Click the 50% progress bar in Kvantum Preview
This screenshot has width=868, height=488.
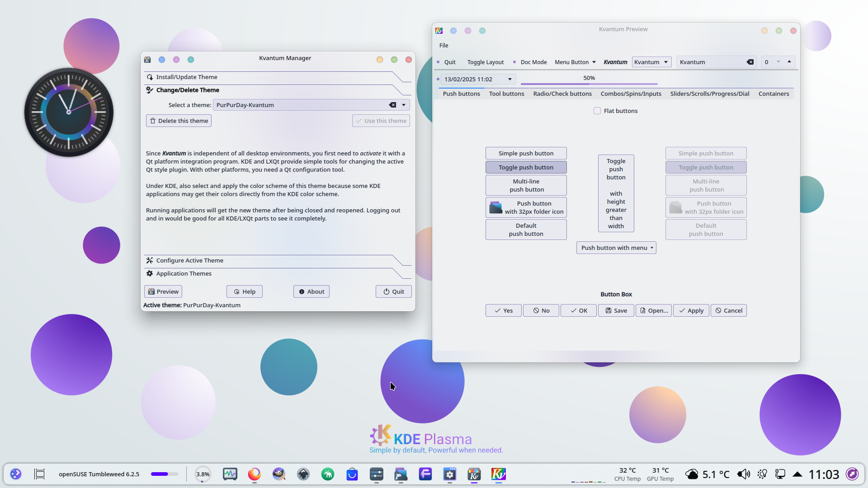[589, 79]
